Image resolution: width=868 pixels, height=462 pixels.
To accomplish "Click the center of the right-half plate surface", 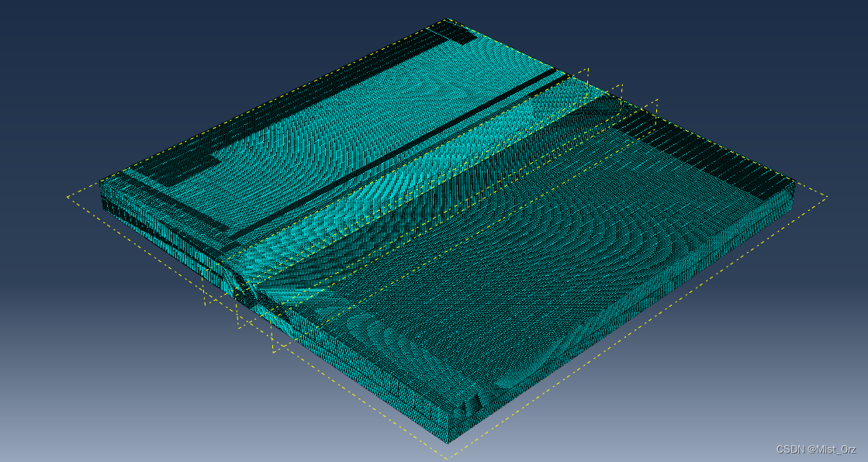I will 527,256.
